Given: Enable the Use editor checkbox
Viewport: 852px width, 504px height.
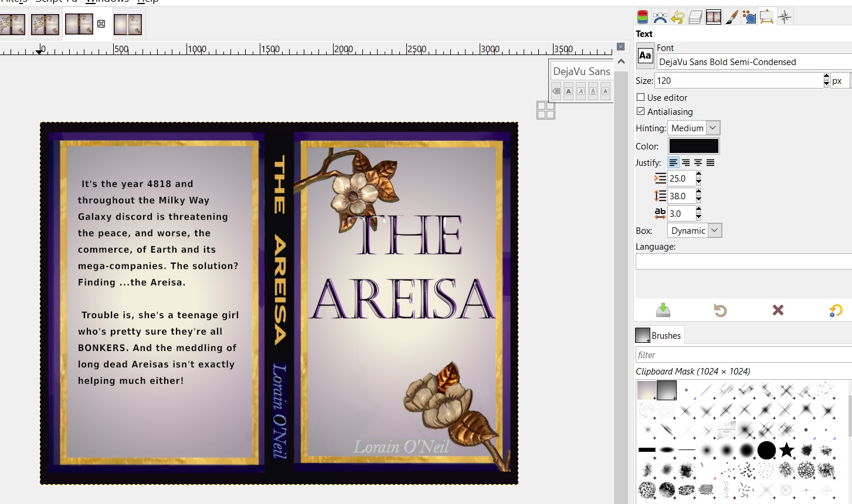Looking at the screenshot, I should pos(641,97).
